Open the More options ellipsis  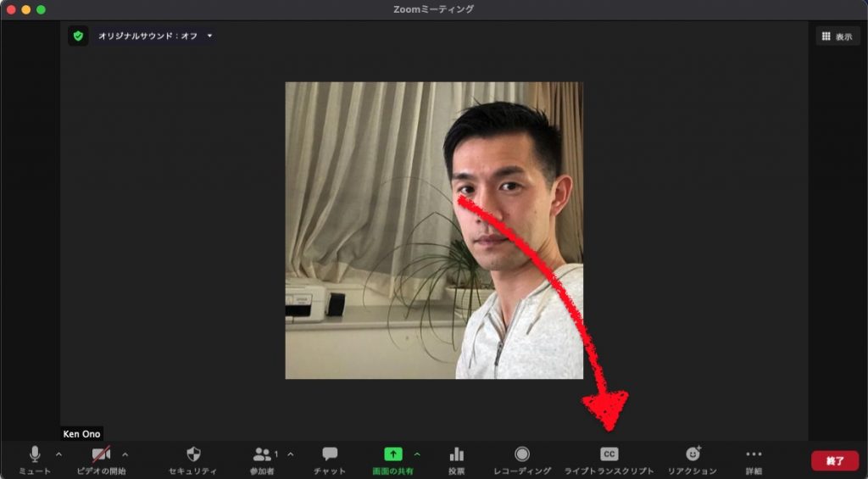pos(754,454)
